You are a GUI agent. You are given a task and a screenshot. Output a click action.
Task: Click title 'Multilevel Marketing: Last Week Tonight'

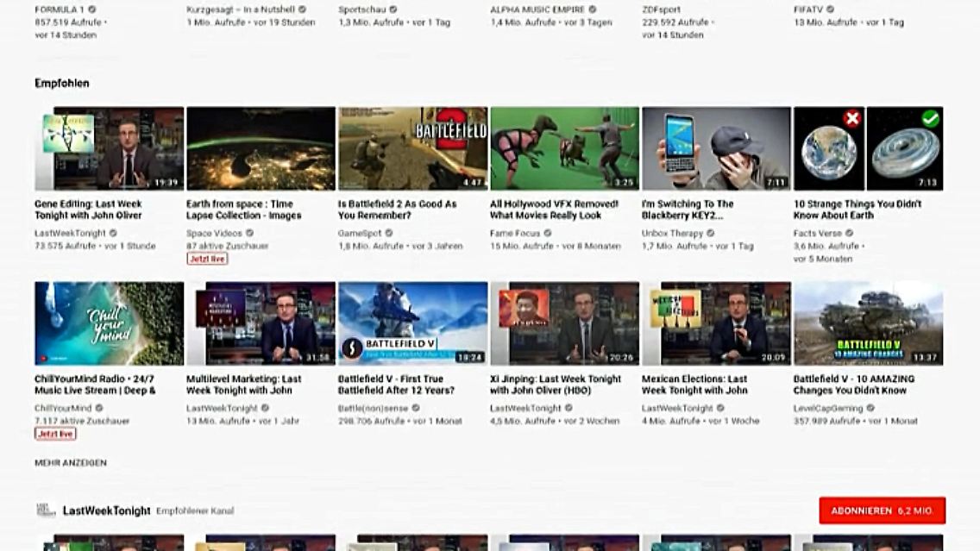coord(244,385)
